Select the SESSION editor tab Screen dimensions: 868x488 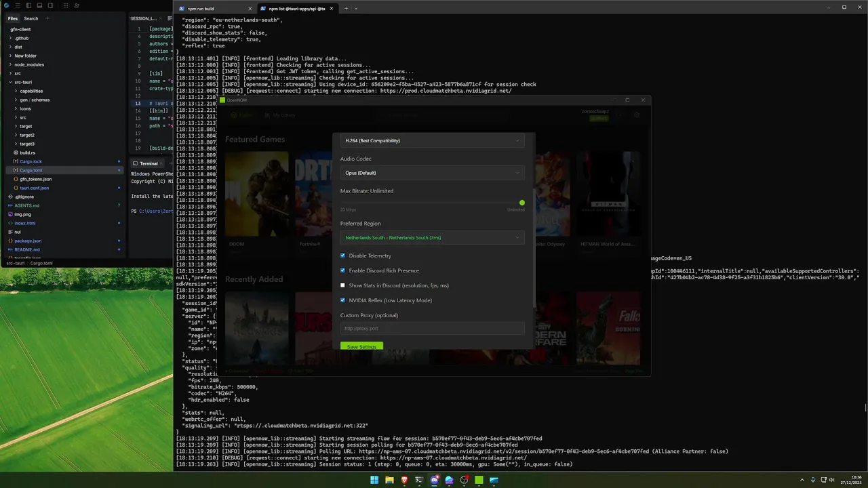click(x=143, y=18)
